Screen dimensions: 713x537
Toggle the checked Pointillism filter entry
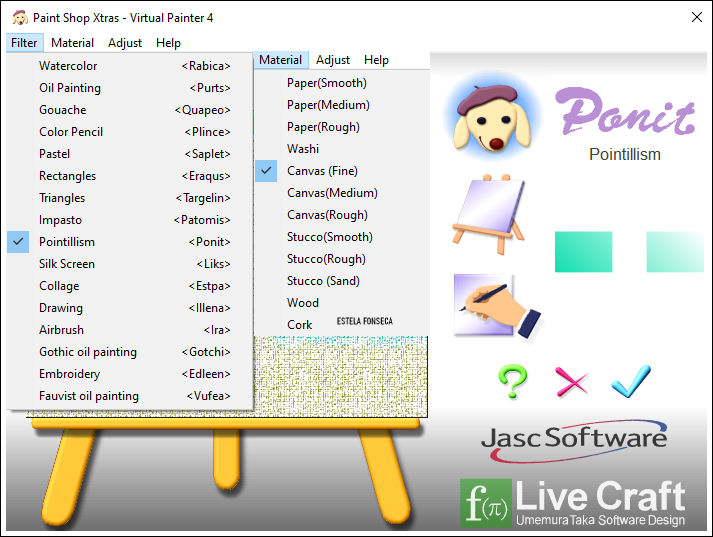pos(130,242)
